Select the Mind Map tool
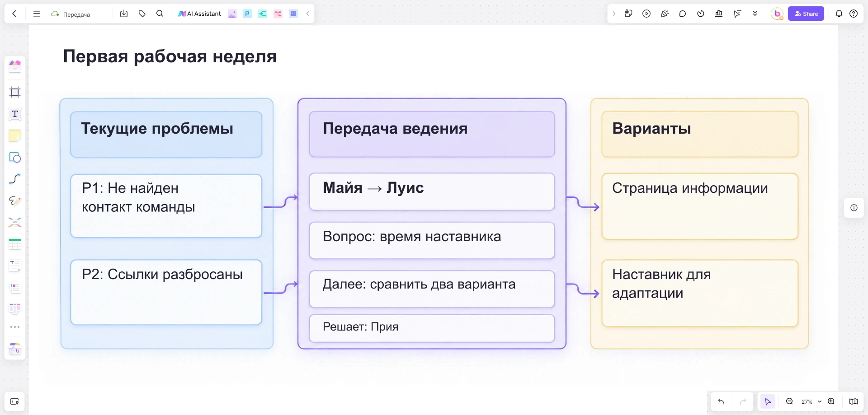 point(15,222)
